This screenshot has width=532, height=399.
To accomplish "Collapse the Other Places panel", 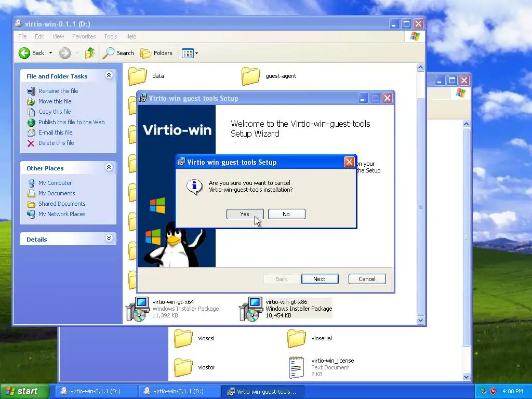I will point(109,167).
